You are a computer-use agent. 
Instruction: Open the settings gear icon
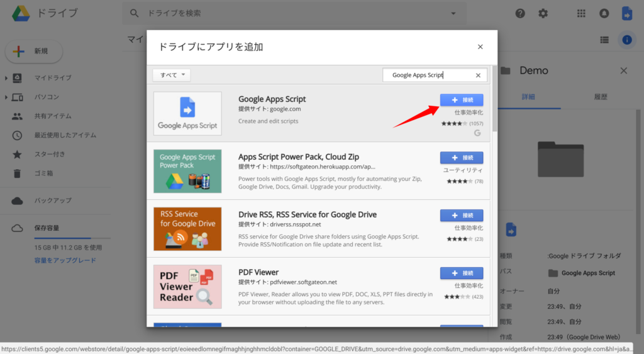pyautogui.click(x=543, y=13)
